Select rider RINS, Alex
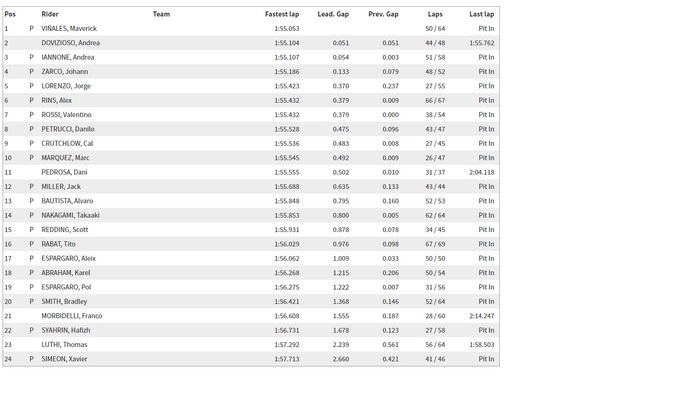The image size is (684, 401). (57, 100)
